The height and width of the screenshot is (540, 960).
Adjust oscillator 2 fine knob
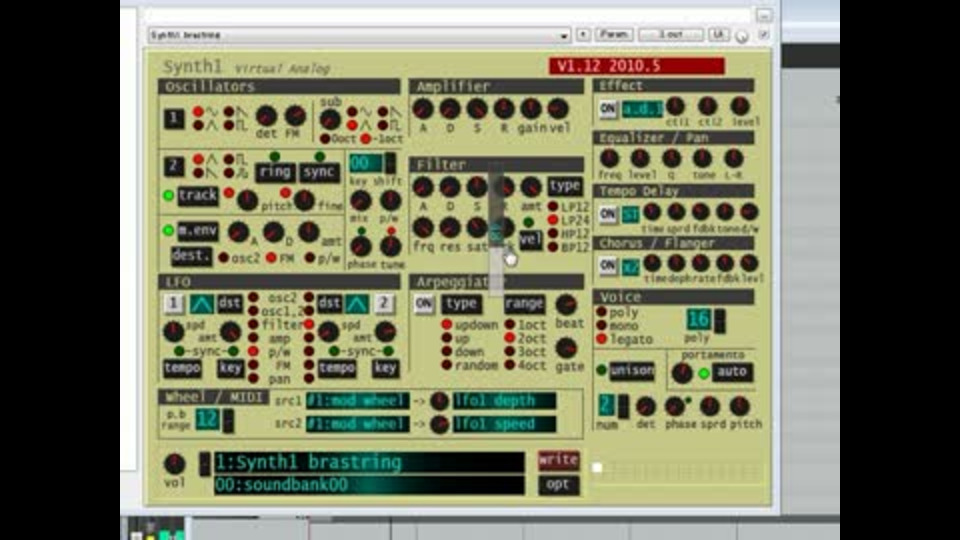(x=304, y=200)
